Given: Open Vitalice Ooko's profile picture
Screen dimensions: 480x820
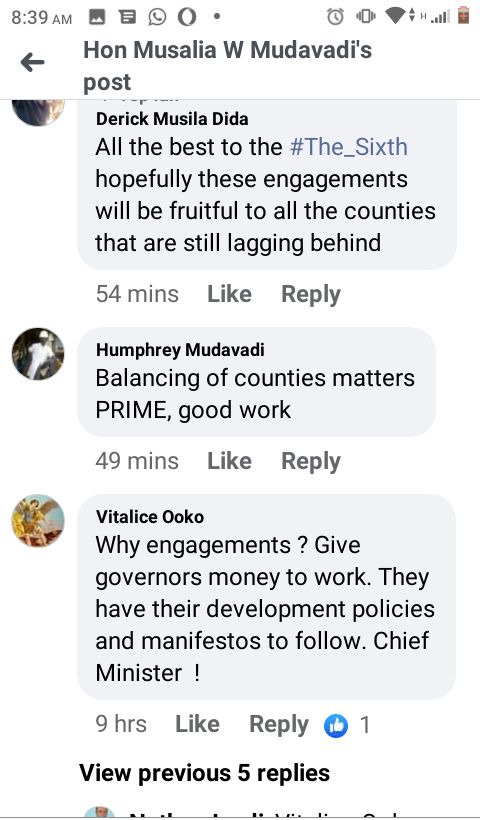Looking at the screenshot, I should click(38, 520).
